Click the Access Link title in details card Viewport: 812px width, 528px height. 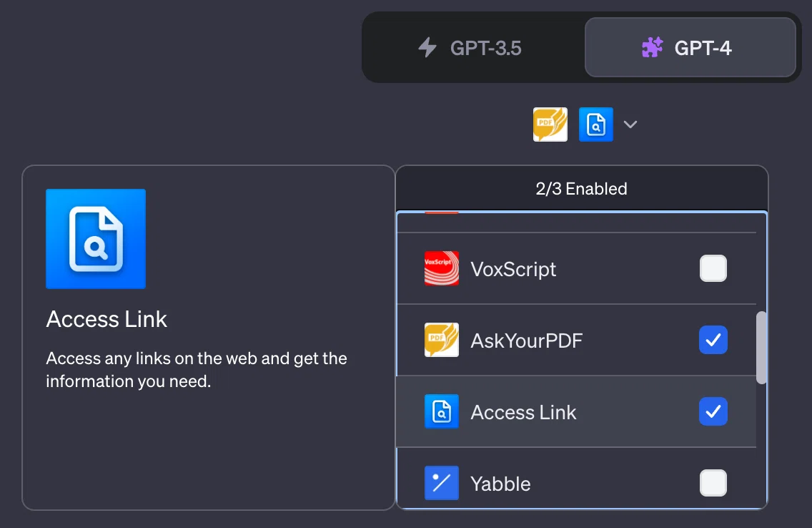click(107, 319)
